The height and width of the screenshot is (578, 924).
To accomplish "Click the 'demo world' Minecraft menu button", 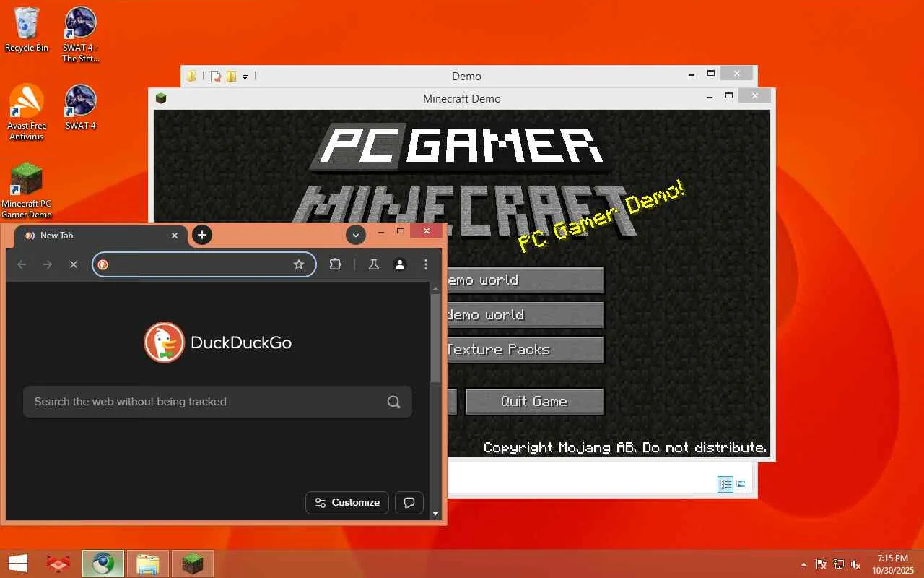I will click(x=525, y=315).
